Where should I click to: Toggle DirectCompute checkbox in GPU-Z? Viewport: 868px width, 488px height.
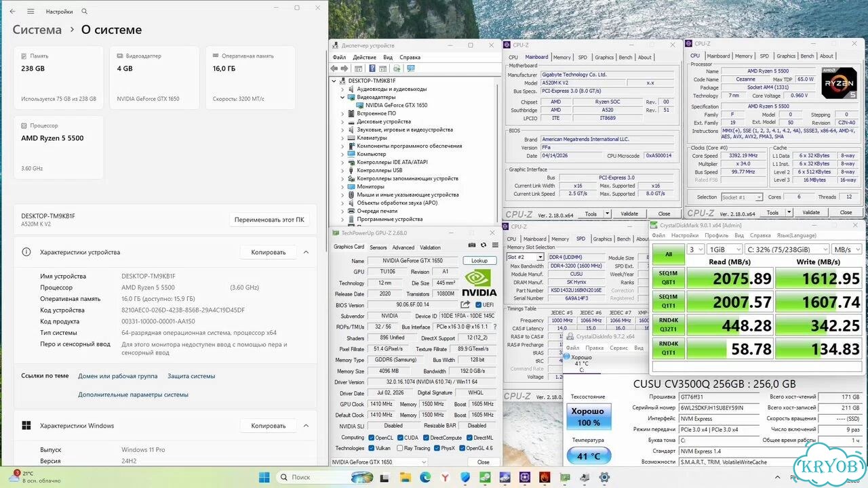click(425, 437)
